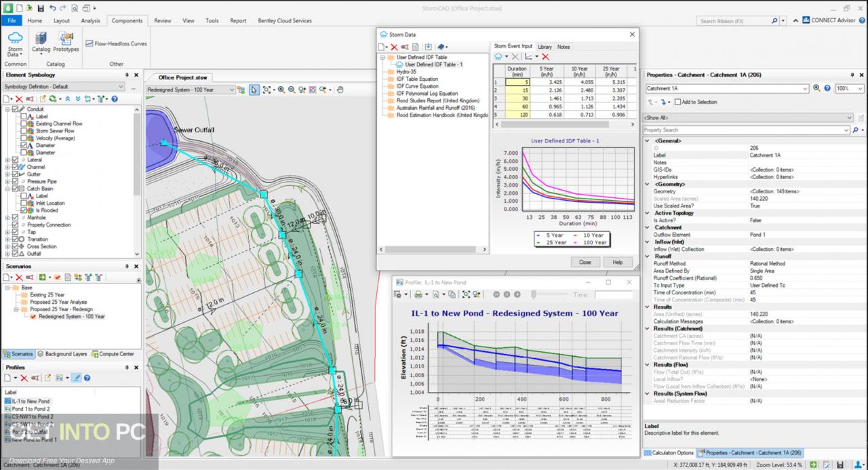This screenshot has width=868, height=470.
Task: Click the blue book library icon in Storm Data
Action: point(441,47)
